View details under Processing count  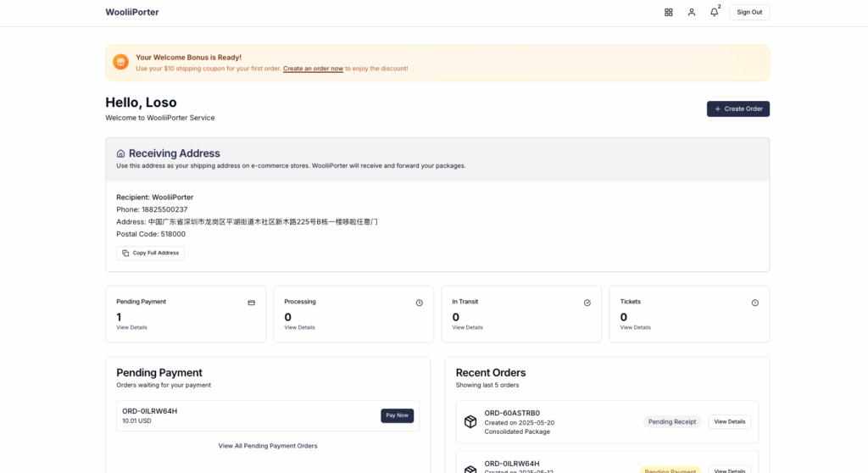click(299, 327)
